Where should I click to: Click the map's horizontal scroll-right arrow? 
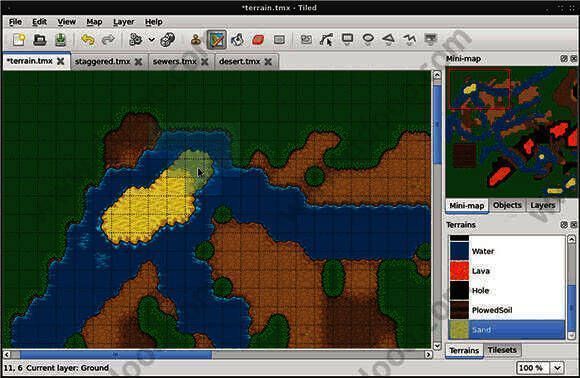coord(428,355)
